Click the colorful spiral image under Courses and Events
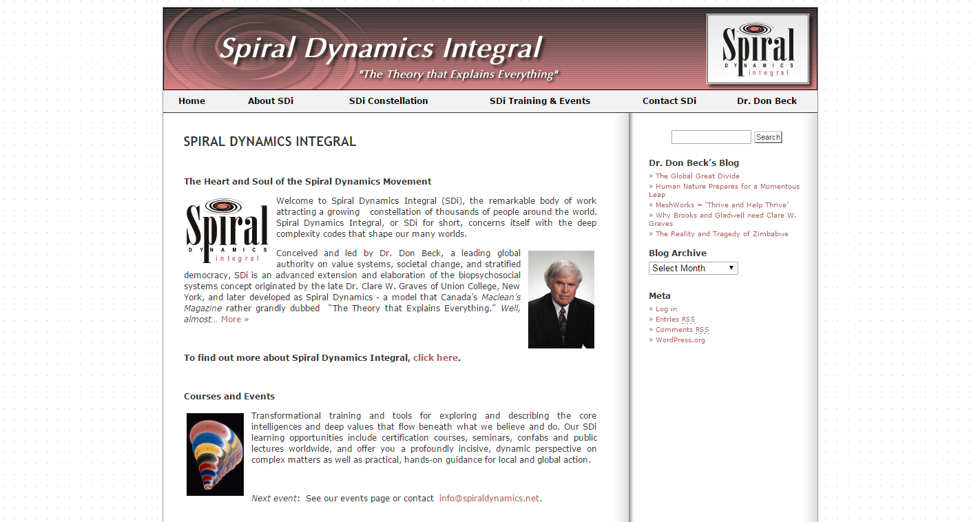This screenshot has width=980, height=522. click(x=215, y=455)
